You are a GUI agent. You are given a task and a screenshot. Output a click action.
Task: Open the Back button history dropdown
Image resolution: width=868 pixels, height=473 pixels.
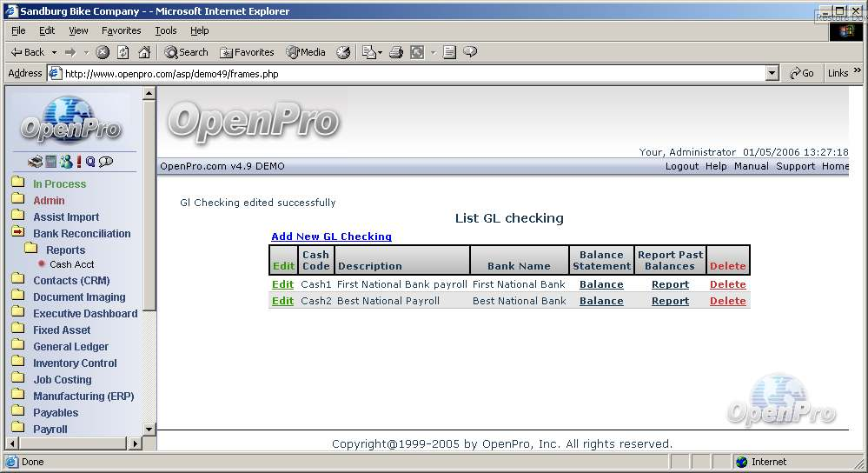point(54,52)
